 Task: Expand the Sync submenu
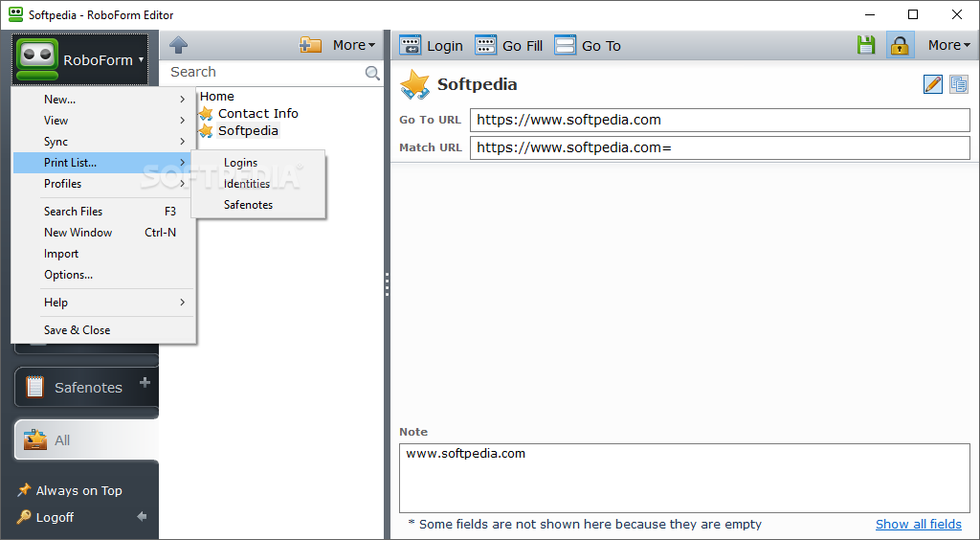tap(103, 142)
